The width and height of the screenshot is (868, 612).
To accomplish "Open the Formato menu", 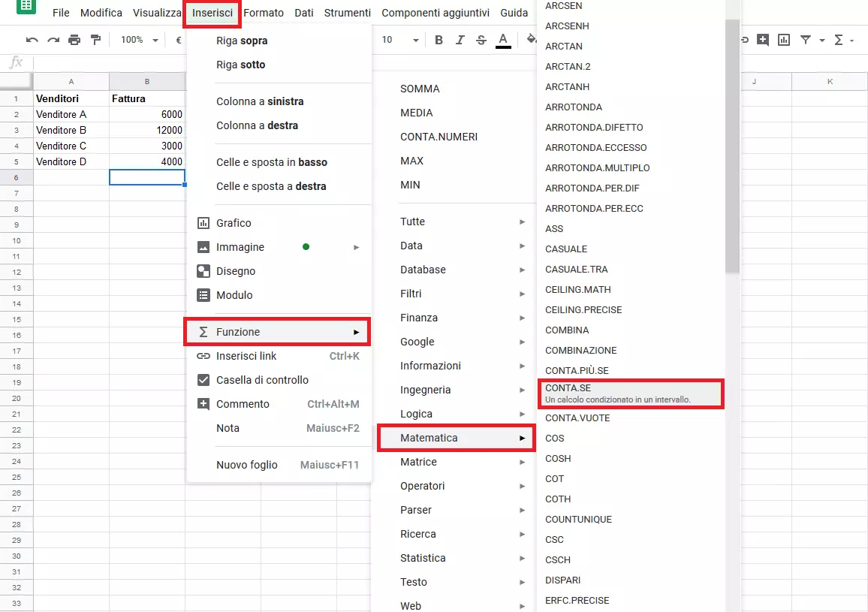I will (264, 13).
